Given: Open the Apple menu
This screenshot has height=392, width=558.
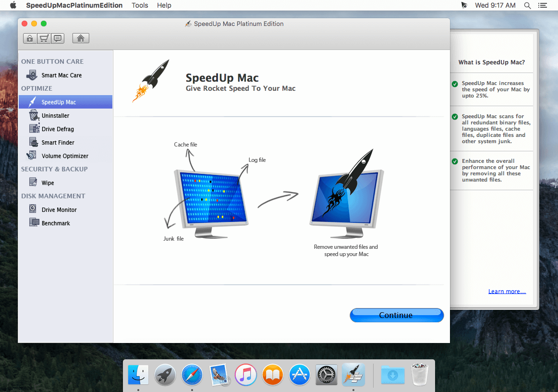Looking at the screenshot, I should pos(13,5).
